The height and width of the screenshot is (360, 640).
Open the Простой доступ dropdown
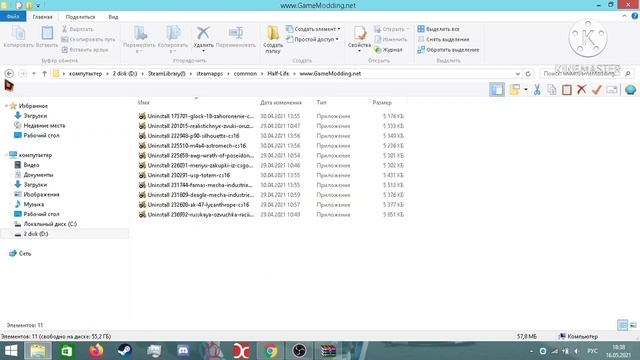312,40
